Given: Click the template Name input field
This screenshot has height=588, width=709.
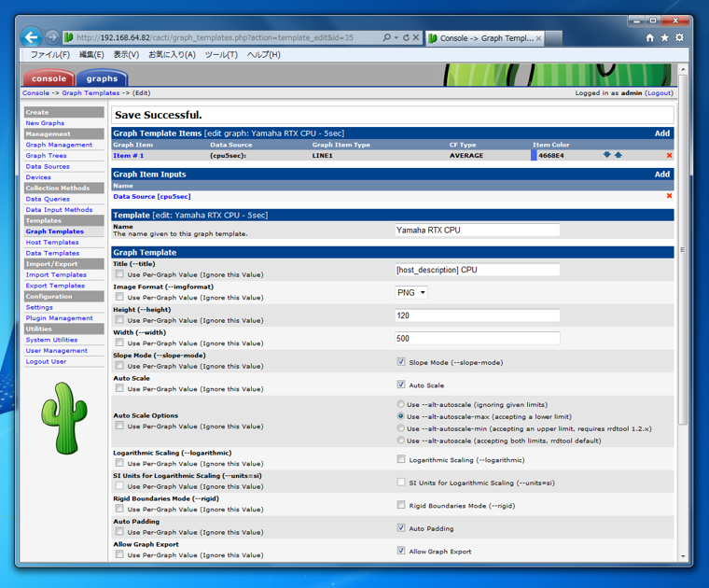Looking at the screenshot, I should [x=477, y=231].
